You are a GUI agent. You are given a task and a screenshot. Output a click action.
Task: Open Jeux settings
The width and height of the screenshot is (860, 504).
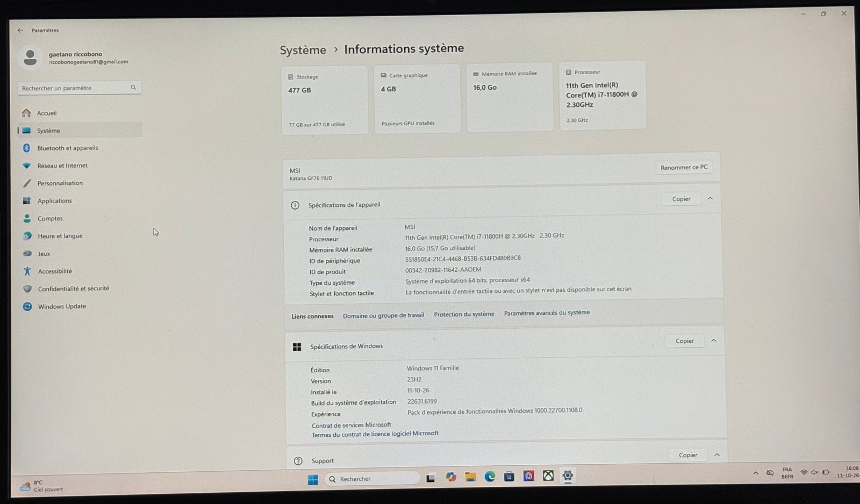(x=80, y=254)
